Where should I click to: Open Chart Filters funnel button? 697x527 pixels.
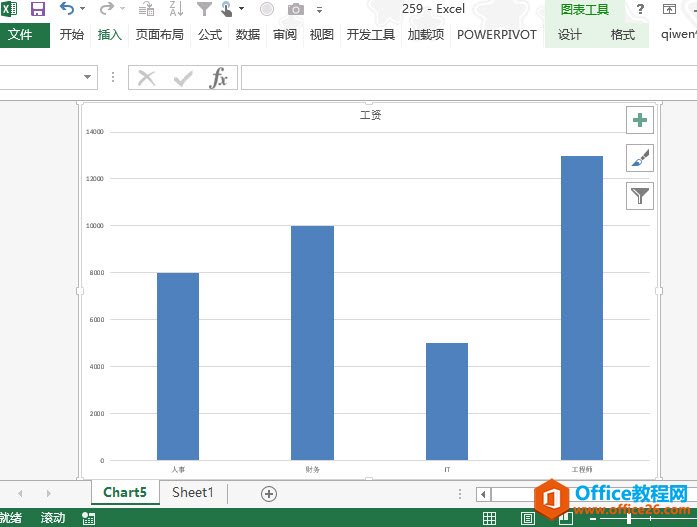640,196
